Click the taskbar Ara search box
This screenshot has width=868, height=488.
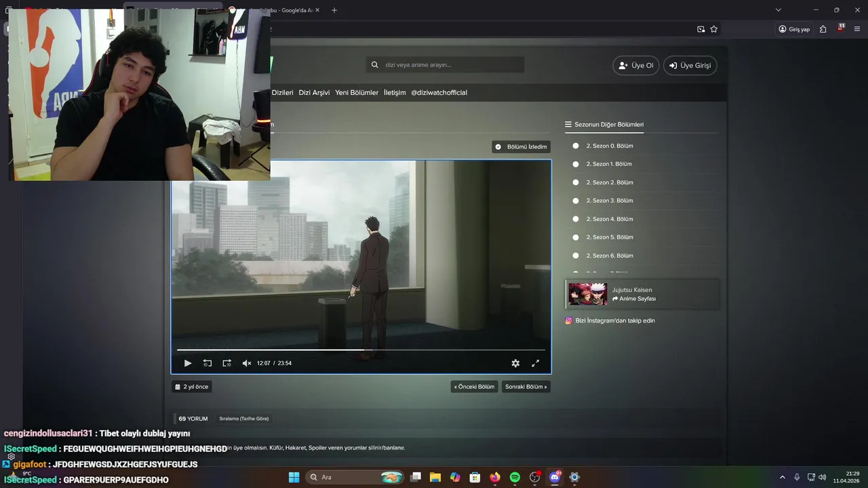355,477
